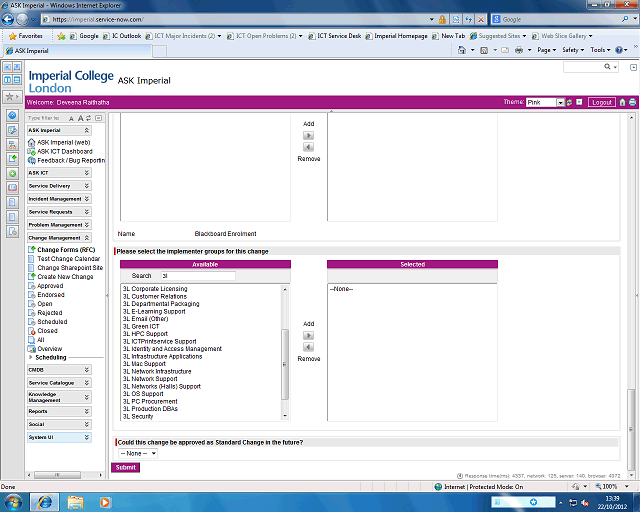
Task: Click the Remove arrow for implementer groups
Action: pos(309,347)
